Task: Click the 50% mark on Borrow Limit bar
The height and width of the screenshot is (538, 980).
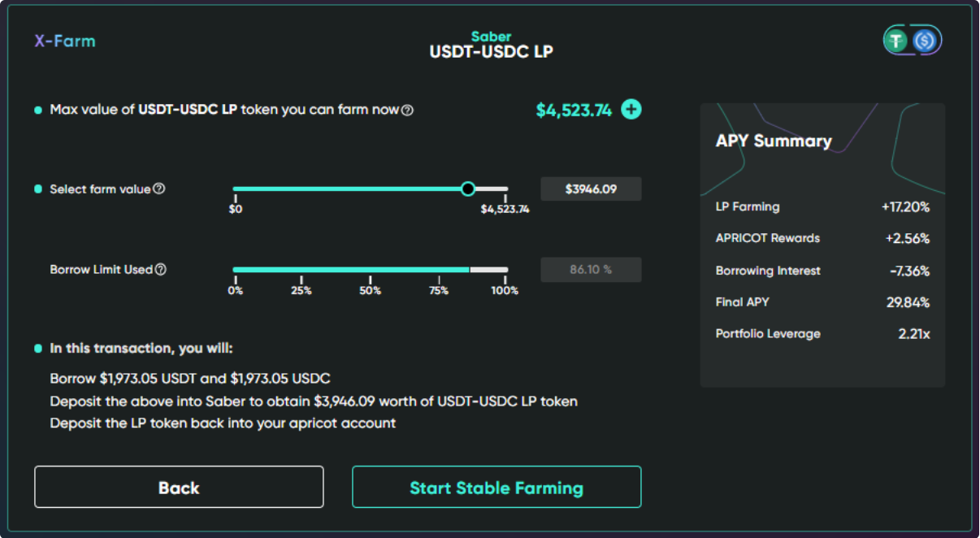Action: pos(370,290)
